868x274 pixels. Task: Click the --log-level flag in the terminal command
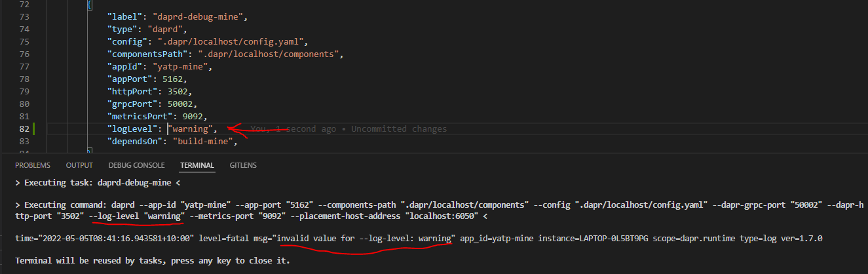(114, 216)
